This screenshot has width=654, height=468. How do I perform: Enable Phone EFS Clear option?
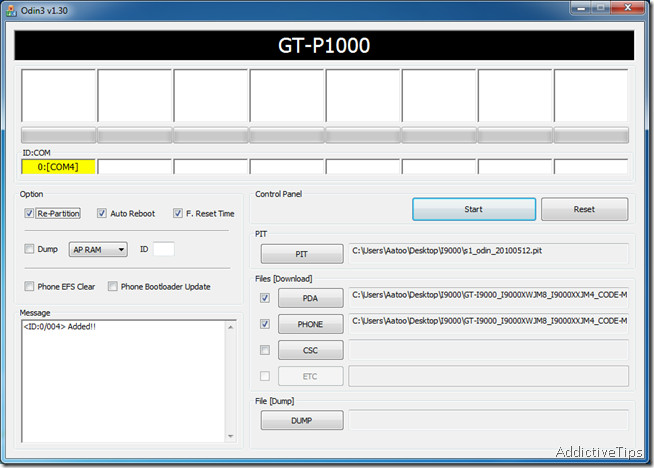29,287
